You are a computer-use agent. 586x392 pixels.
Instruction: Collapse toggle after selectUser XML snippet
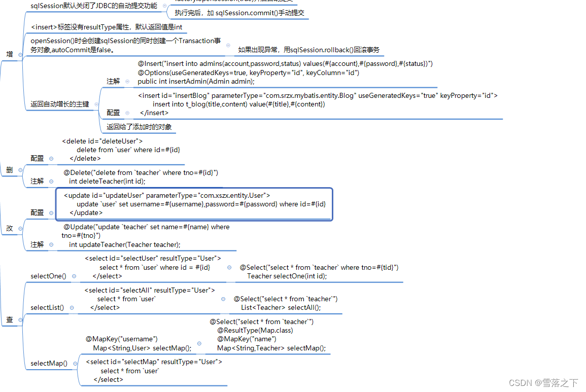coord(229,268)
